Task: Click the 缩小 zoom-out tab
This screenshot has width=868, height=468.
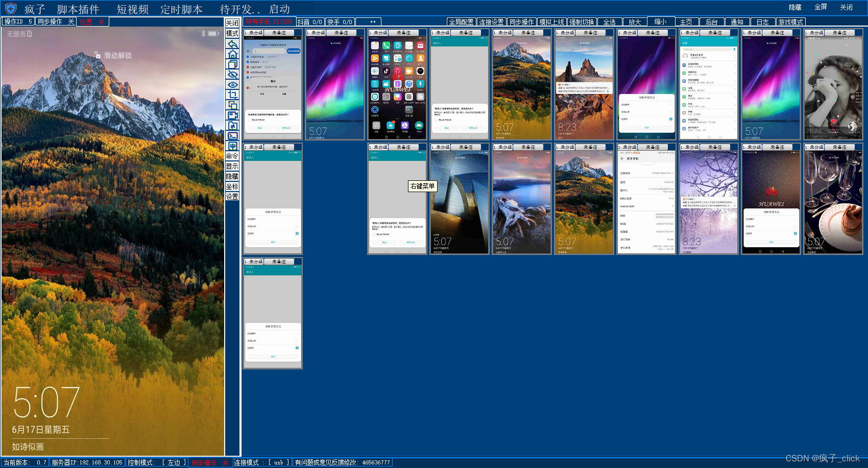Action: tap(660, 21)
